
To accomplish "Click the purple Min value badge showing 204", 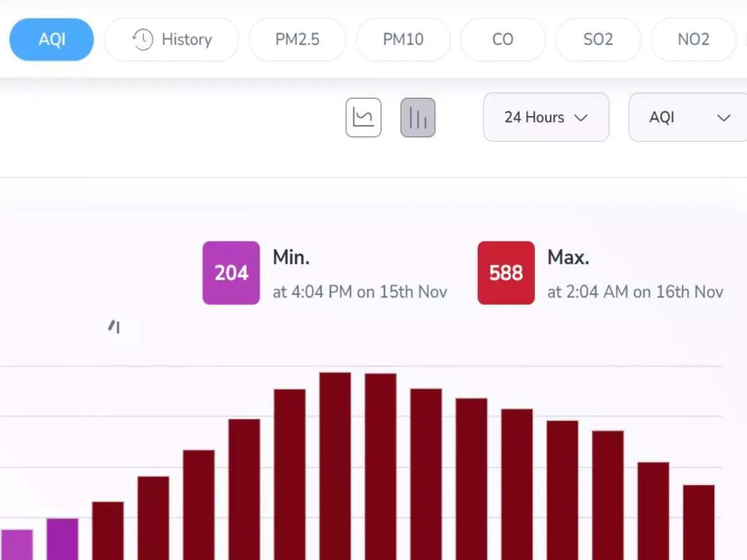I will point(231,273).
